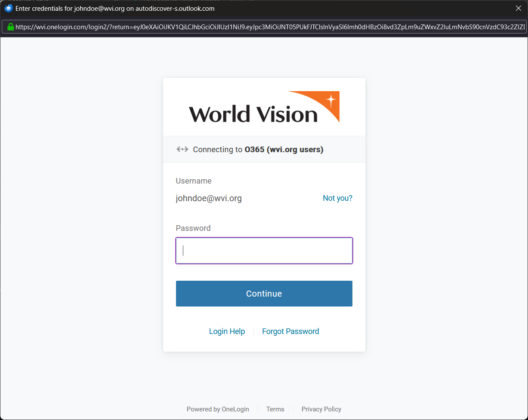The width and height of the screenshot is (528, 420).
Task: Click the johndoe@wvi.org username text
Action: point(209,198)
